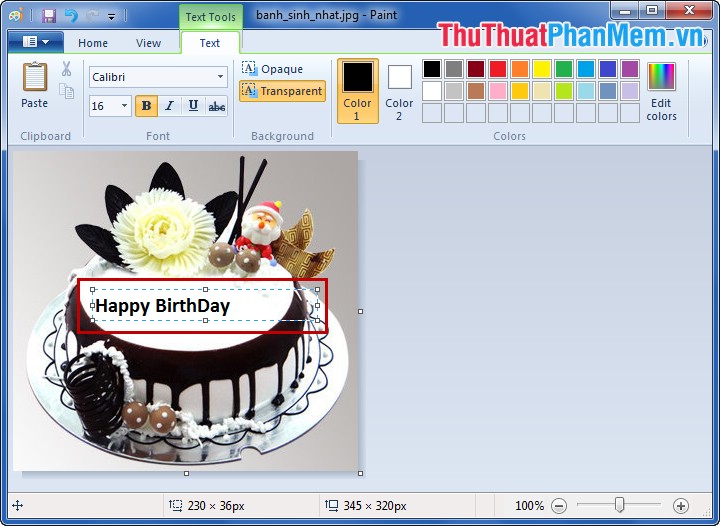Select Opaque background option
Image resolution: width=720 pixels, height=526 pixels.
pos(272,69)
